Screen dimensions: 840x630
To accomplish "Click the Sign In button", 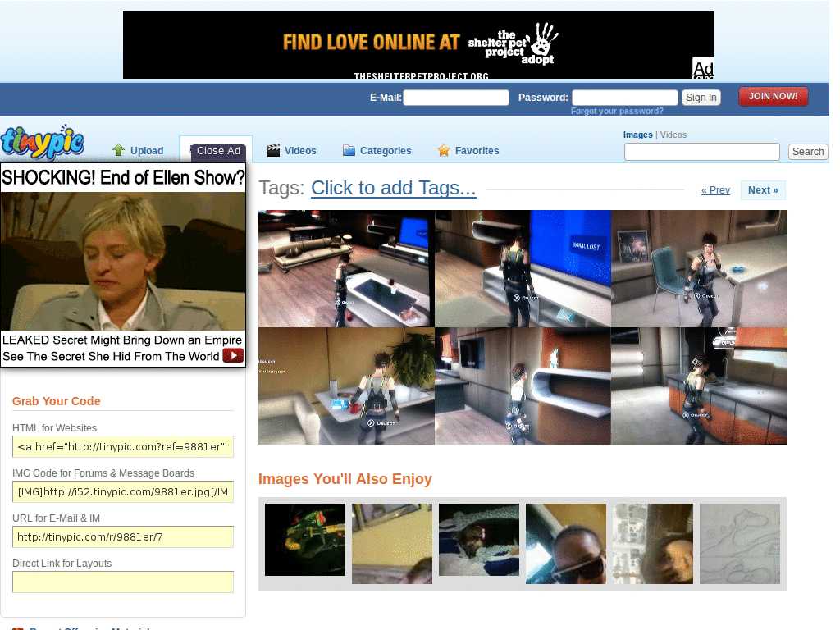I will [701, 98].
